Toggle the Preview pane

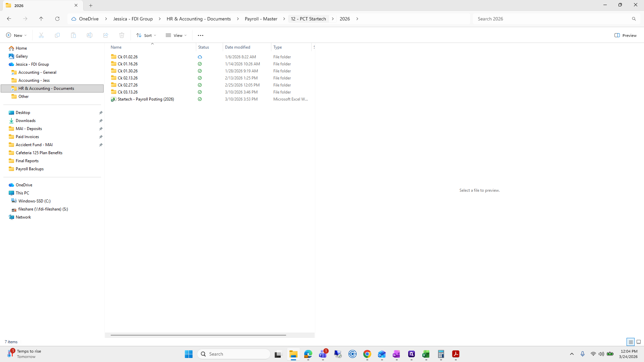click(626, 35)
